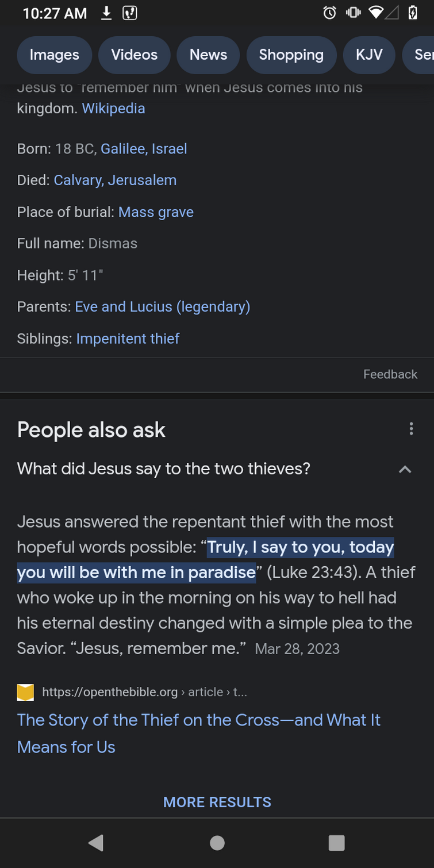The width and height of the screenshot is (434, 868).
Task: Tap the alarm clock icon in the status bar
Action: (x=329, y=13)
